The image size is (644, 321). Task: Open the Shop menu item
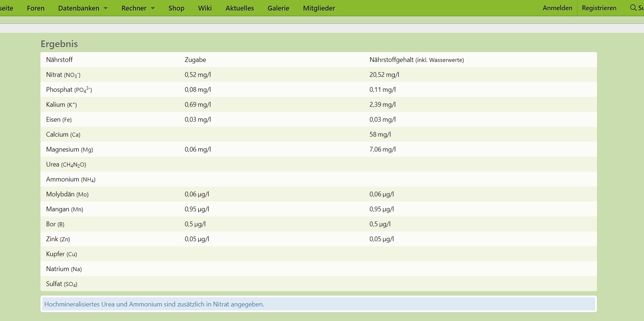tap(176, 8)
